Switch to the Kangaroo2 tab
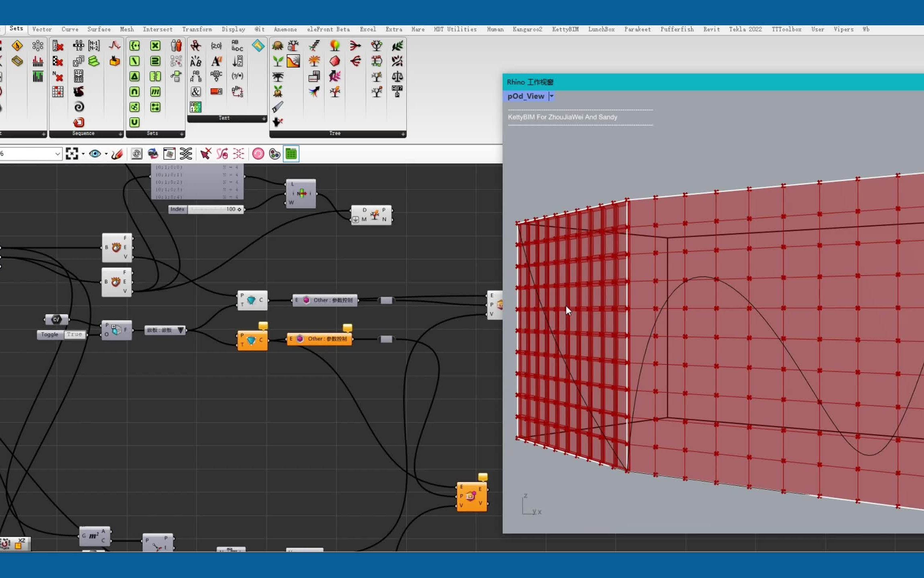Image resolution: width=924 pixels, height=578 pixels. pos(527,29)
